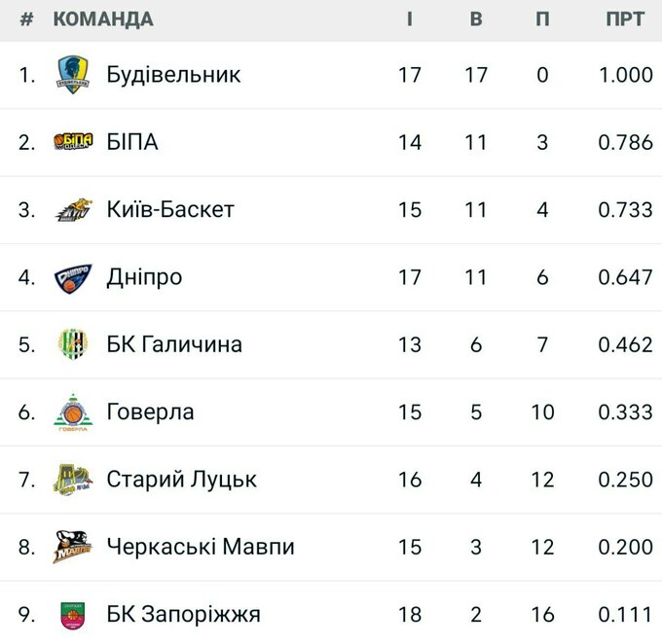Click the І games column header
This screenshot has height=644, width=662.
(410, 19)
